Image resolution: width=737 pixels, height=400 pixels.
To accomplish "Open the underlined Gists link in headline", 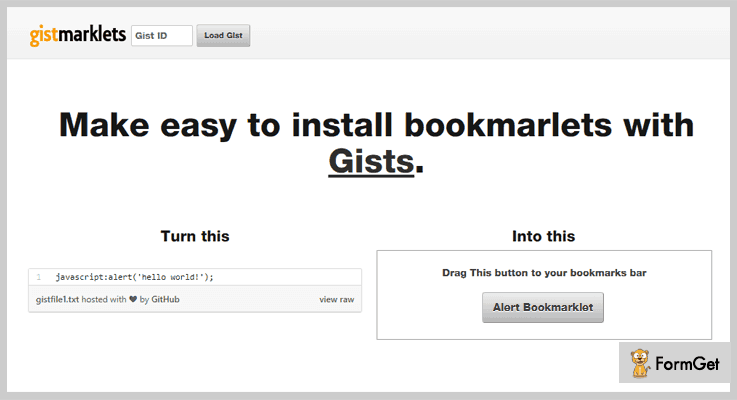I will coord(371,162).
